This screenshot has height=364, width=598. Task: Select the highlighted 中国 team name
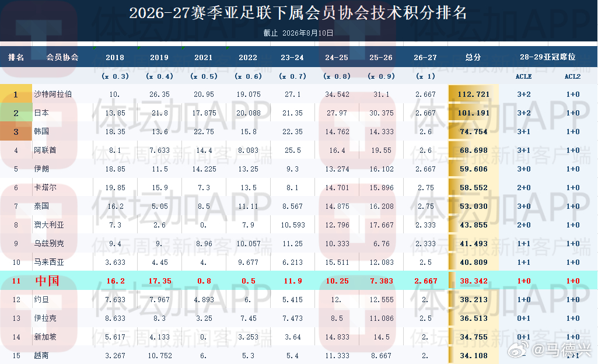pyautogui.click(x=47, y=281)
